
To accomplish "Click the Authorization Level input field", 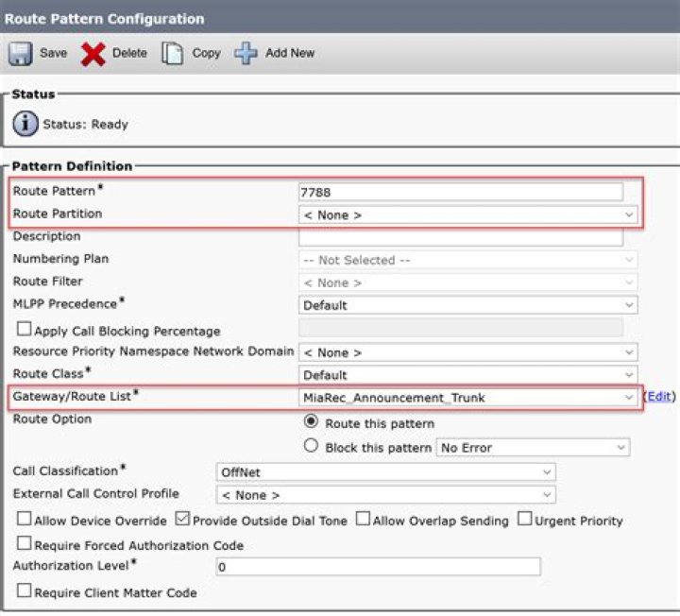I will pyautogui.click(x=378, y=567).
